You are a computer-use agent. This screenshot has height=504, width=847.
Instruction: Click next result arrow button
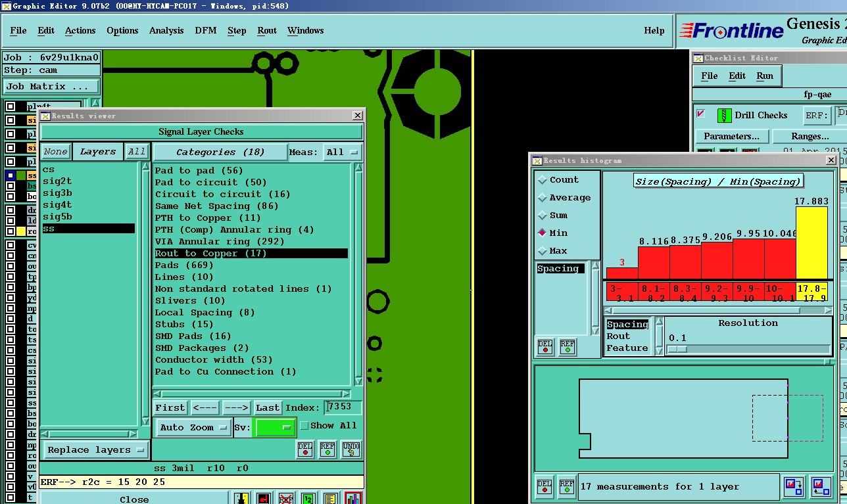coord(236,408)
